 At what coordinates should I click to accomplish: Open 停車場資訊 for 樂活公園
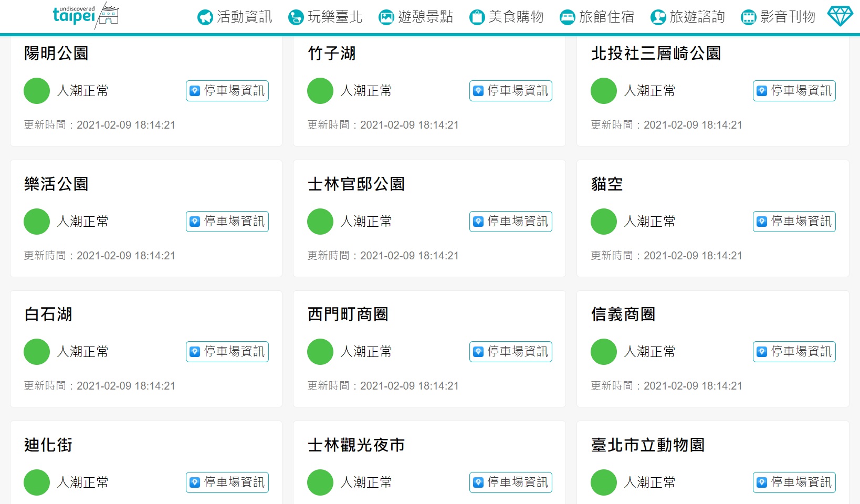pyautogui.click(x=227, y=222)
